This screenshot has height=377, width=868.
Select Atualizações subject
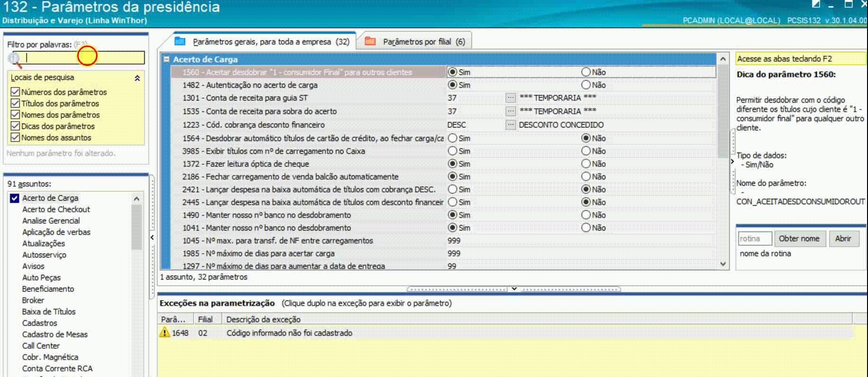(x=44, y=243)
